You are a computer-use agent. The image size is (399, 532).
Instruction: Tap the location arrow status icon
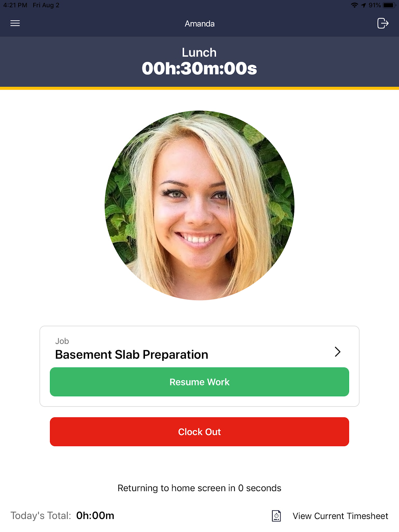coord(363,5)
